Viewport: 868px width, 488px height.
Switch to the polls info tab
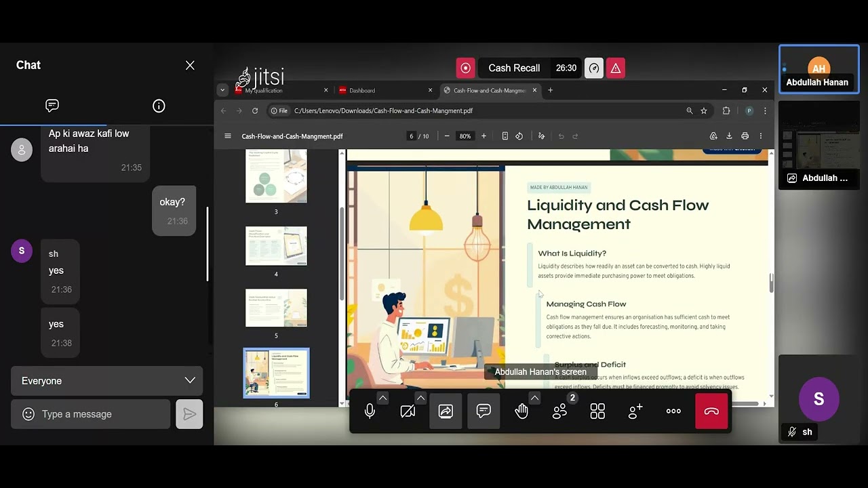pos(159,106)
